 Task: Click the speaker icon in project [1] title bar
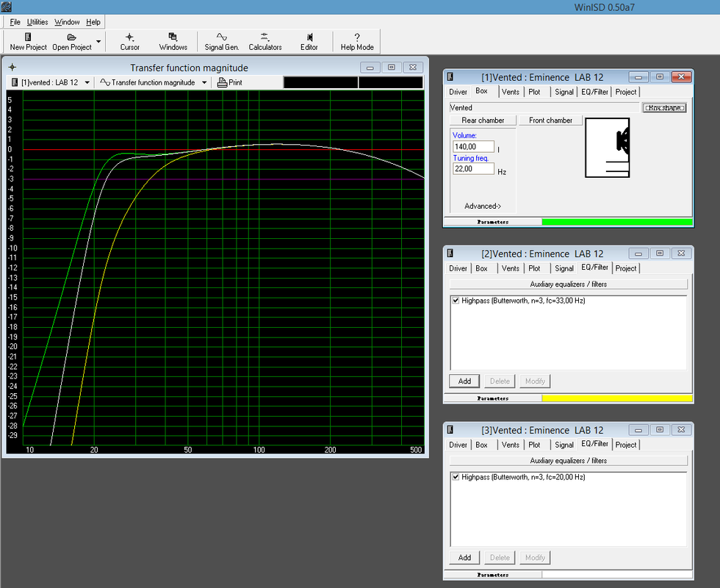click(x=450, y=76)
